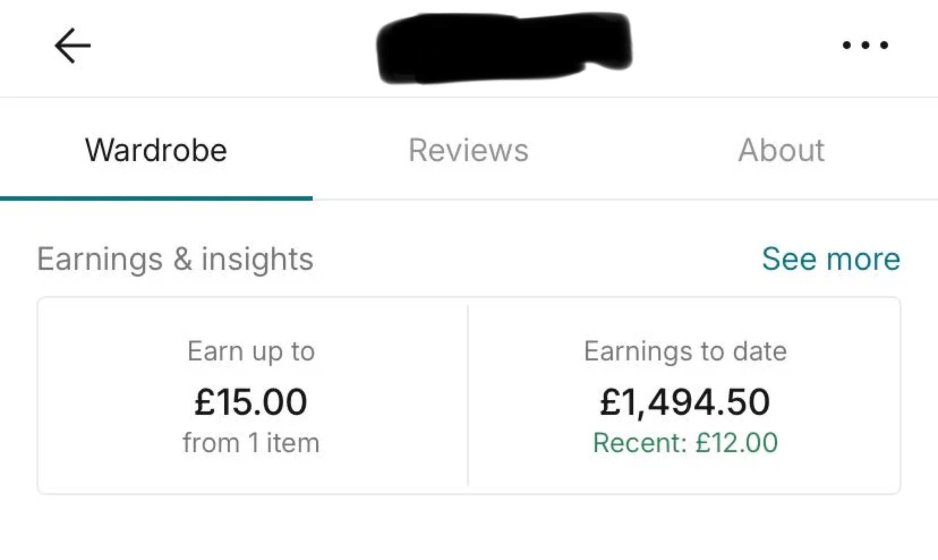The image size is (938, 560).
Task: Tap the blacked-out username title
Action: tap(504, 48)
